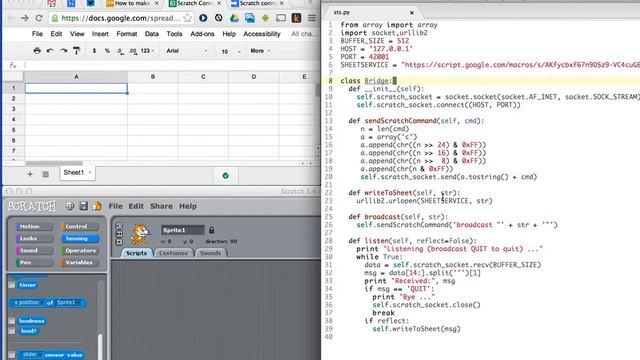Screen dimensions: 640x360
Task: Open the 123 number format dropdown
Action: 147,51
